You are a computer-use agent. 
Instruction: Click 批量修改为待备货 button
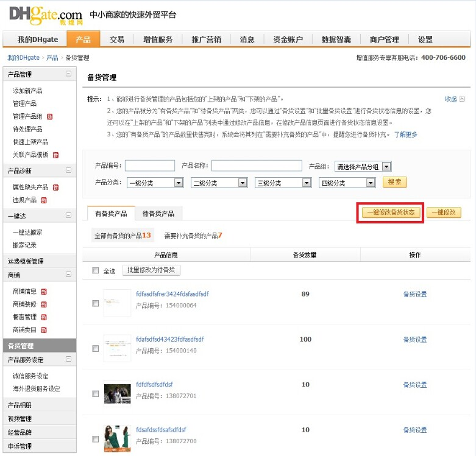[x=151, y=270]
